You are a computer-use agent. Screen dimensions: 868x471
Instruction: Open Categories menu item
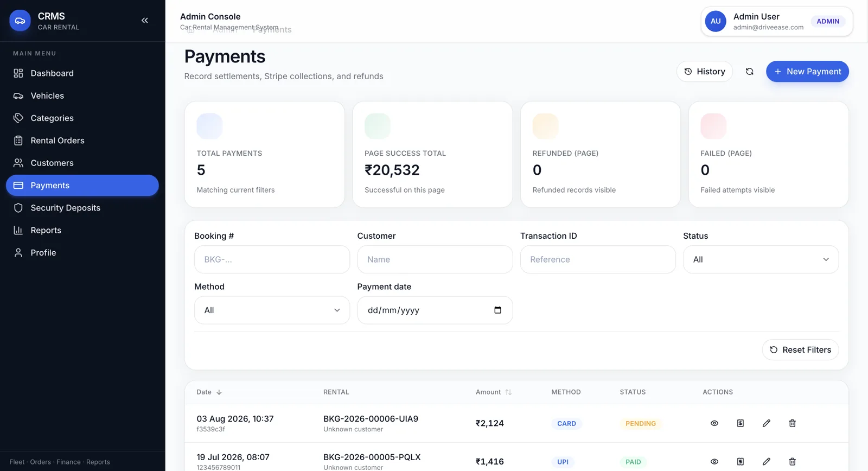pyautogui.click(x=82, y=118)
